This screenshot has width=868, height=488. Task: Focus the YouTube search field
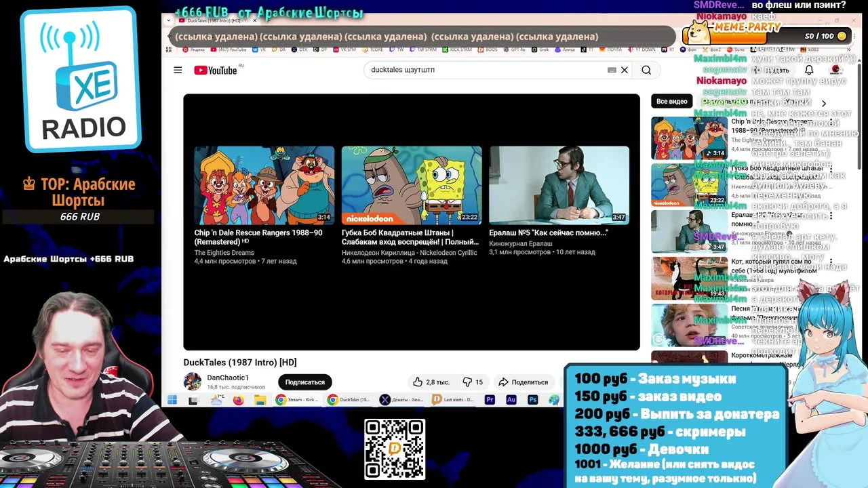click(486, 70)
